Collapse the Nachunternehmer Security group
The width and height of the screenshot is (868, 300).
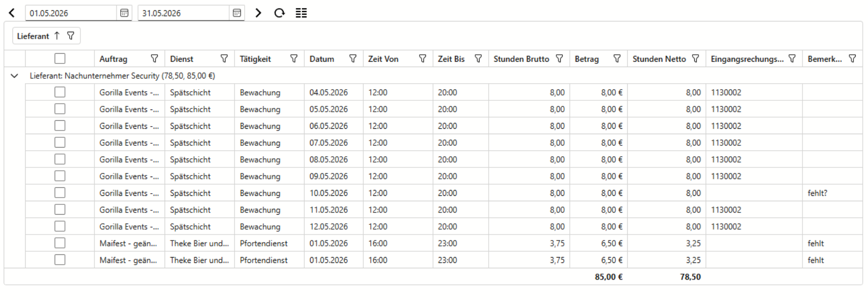point(14,76)
